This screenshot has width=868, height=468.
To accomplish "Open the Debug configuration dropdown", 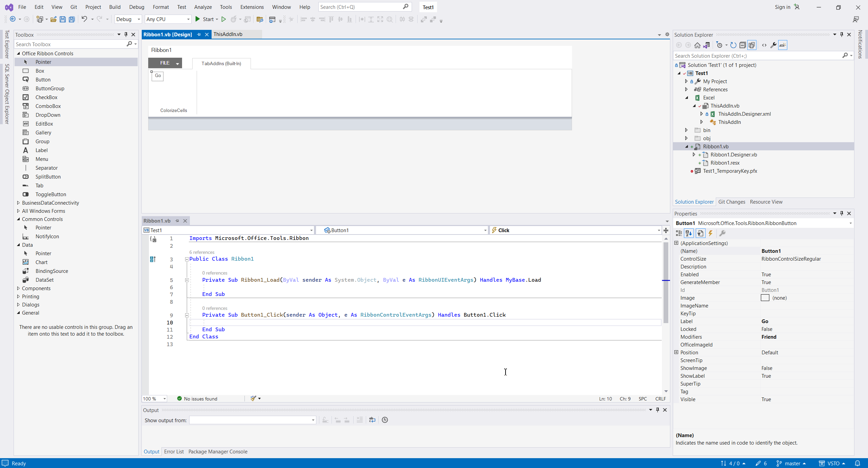I will [x=128, y=19].
